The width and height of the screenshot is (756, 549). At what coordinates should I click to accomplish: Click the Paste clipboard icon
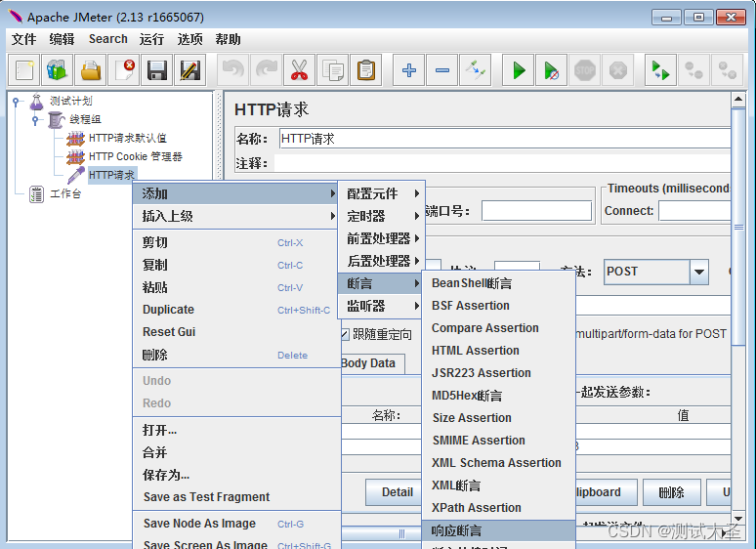(x=366, y=70)
